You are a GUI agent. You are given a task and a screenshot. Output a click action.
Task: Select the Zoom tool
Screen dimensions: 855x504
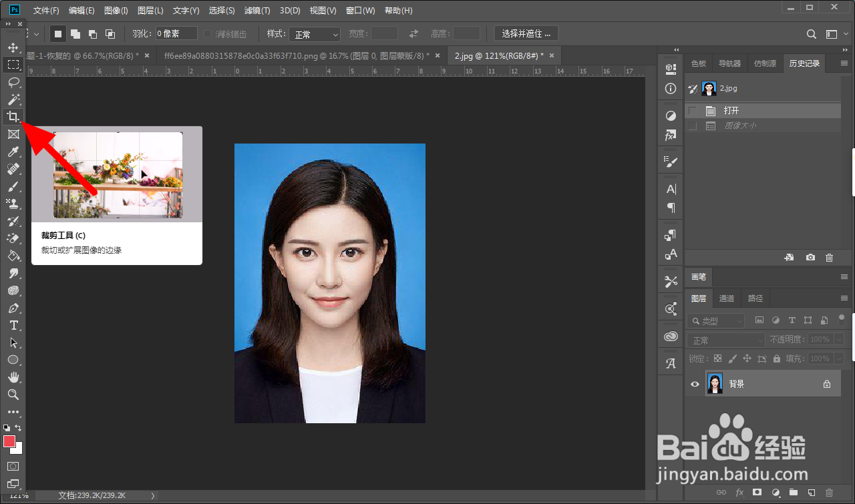(13, 395)
